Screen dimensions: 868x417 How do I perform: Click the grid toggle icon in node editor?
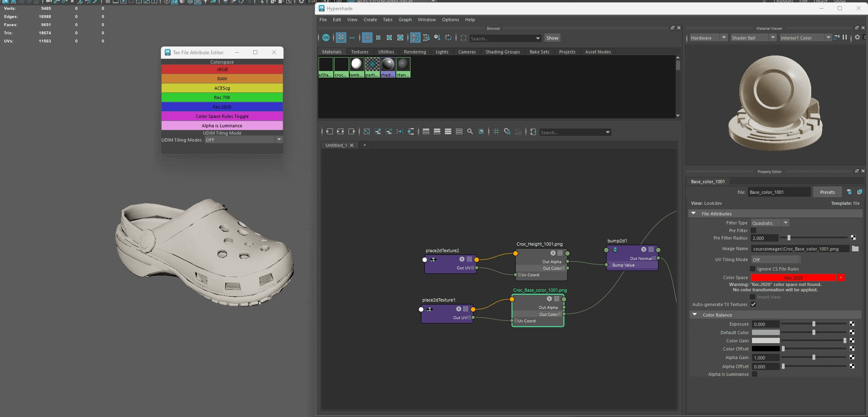496,131
